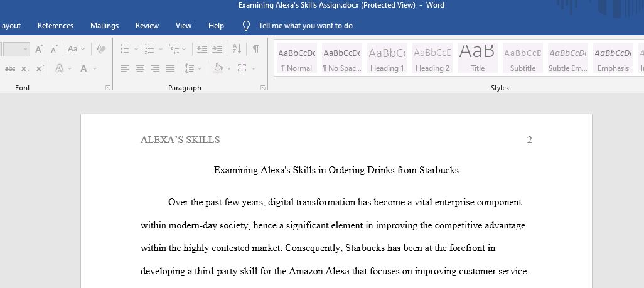
Task: Expand the numbering library dropdown arrow
Action: (160, 50)
